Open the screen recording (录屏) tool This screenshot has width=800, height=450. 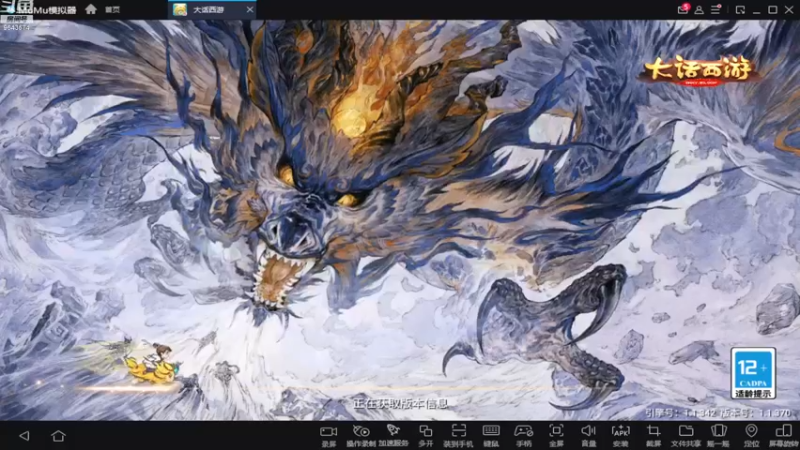pyautogui.click(x=329, y=436)
